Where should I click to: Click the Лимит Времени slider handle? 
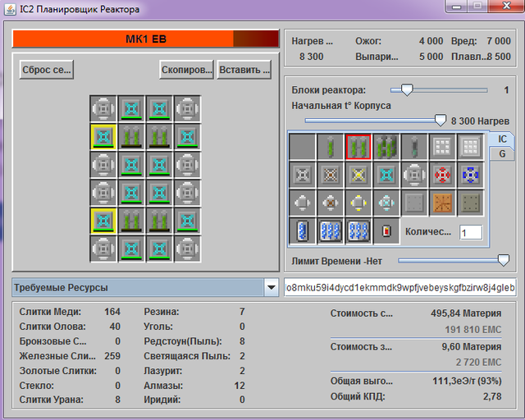[x=503, y=260]
